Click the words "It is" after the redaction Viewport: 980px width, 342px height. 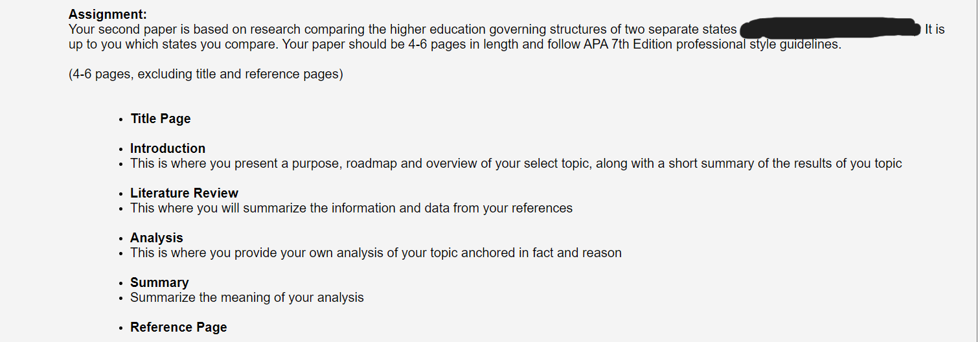pos(935,29)
